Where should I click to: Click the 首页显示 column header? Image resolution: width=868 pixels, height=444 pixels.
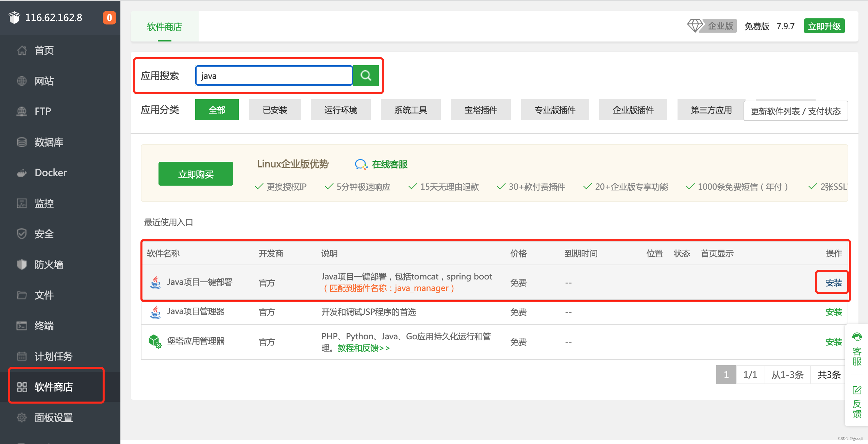[717, 253]
